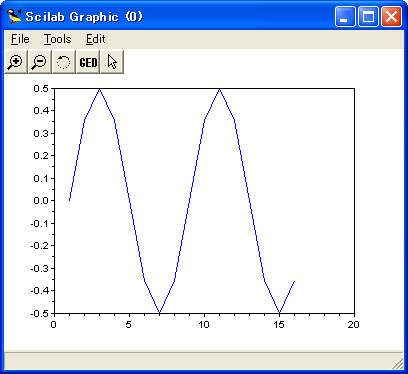Open the Edit menu
This screenshot has height=374, width=408.
pyautogui.click(x=96, y=39)
